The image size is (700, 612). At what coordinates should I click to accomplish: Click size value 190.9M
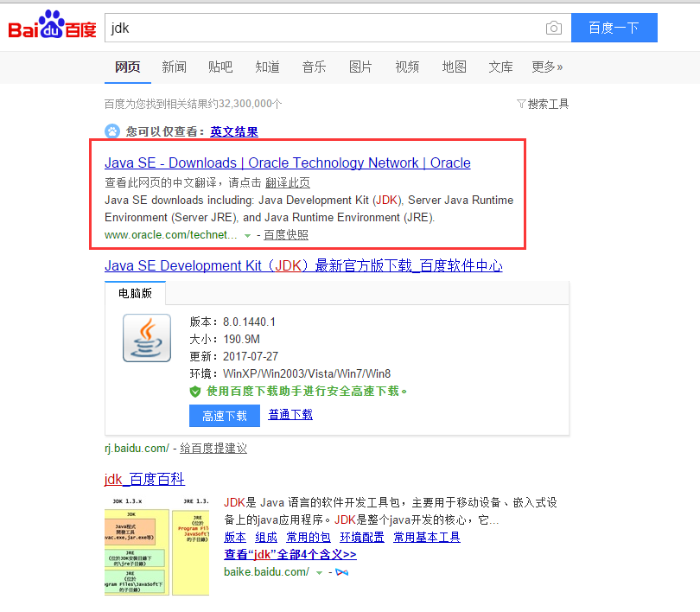click(x=241, y=339)
